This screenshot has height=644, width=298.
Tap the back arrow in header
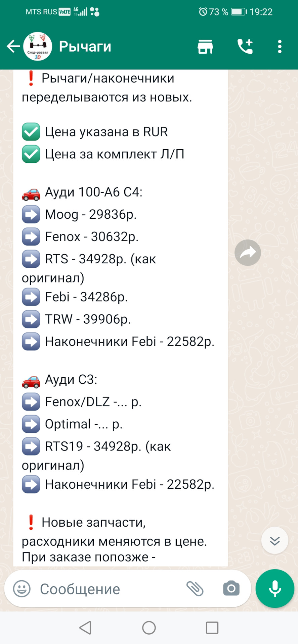click(13, 46)
